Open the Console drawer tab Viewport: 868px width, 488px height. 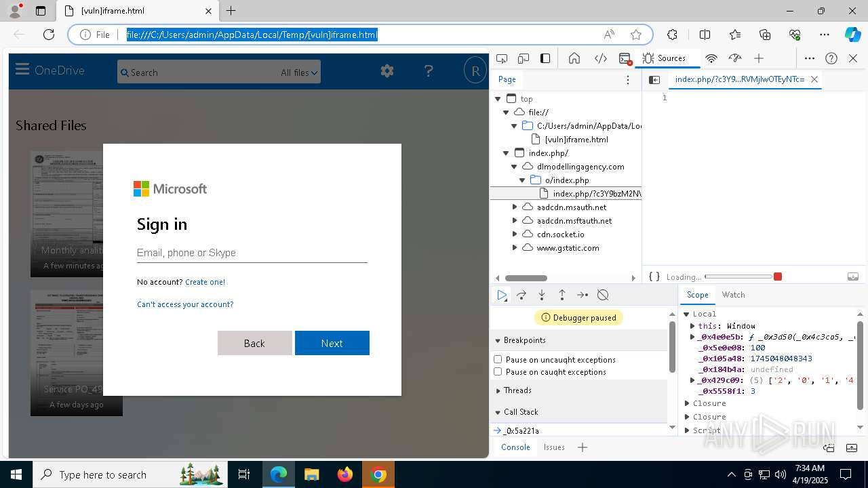pos(515,447)
